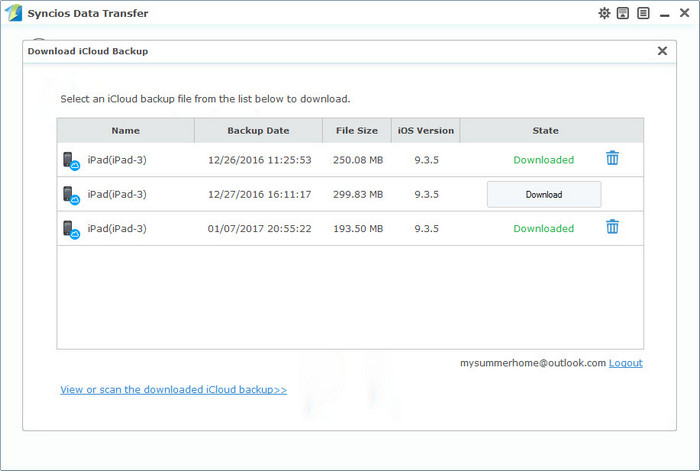Viewport: 700px width, 471px height.
Task: Click the save/register icon beside the gear
Action: point(623,13)
